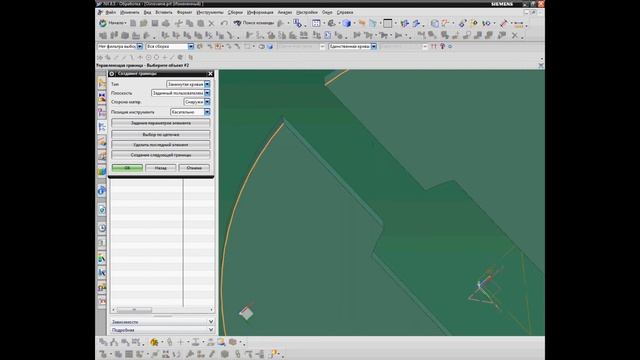Image resolution: width=640 pixels, height=360 pixels.
Task: Click the Cut icon
Action: [179, 23]
